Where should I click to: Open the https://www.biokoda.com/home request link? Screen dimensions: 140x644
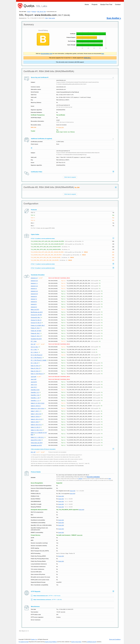(x=42, y=599)
